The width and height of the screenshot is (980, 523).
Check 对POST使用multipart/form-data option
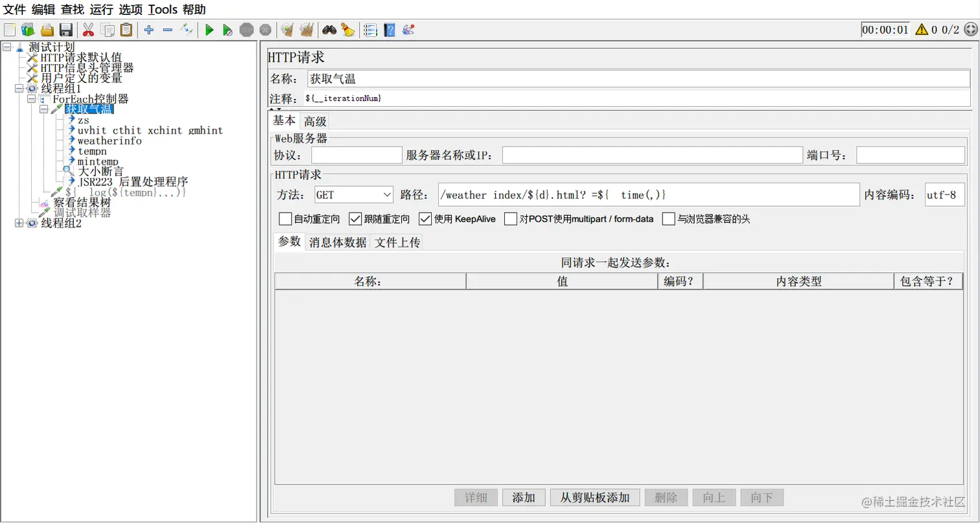point(509,218)
